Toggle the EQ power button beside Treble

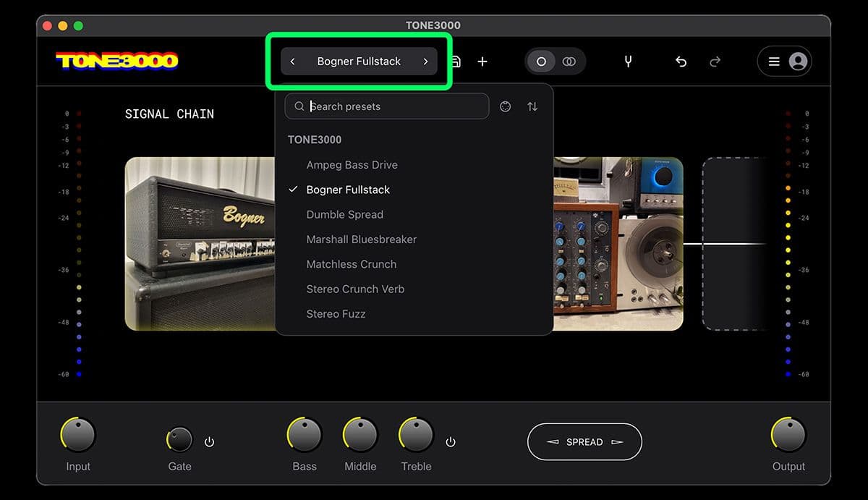click(x=451, y=442)
